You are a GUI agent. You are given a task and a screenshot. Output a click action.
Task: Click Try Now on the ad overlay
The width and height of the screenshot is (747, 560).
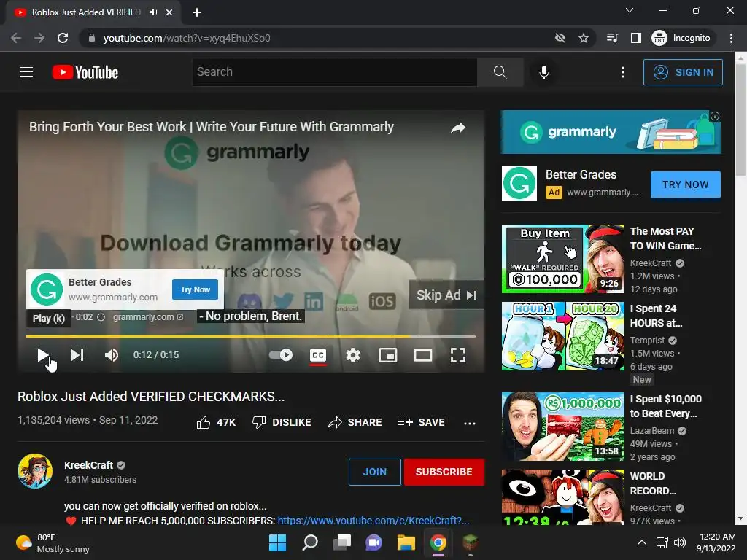click(x=195, y=289)
